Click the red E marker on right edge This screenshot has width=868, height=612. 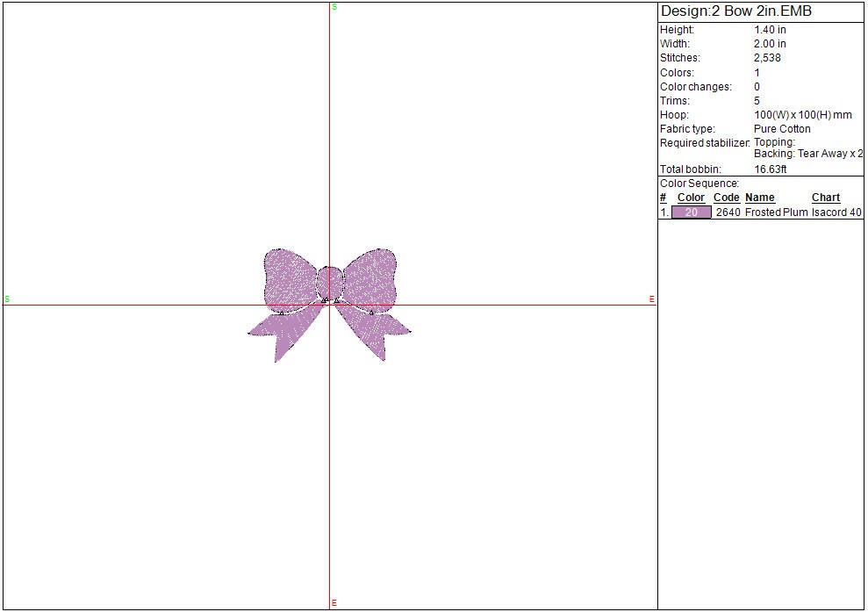[x=651, y=299]
